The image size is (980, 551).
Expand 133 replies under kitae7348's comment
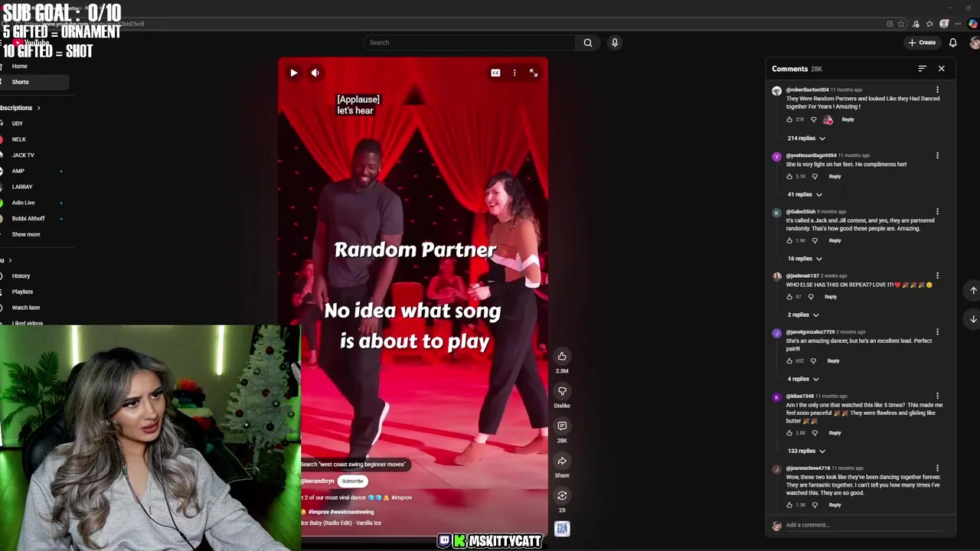(806, 451)
